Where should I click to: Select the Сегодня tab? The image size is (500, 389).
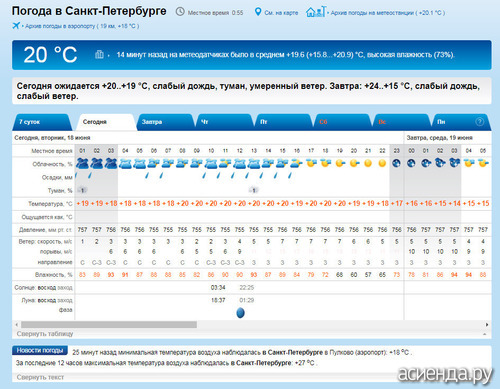106,122
